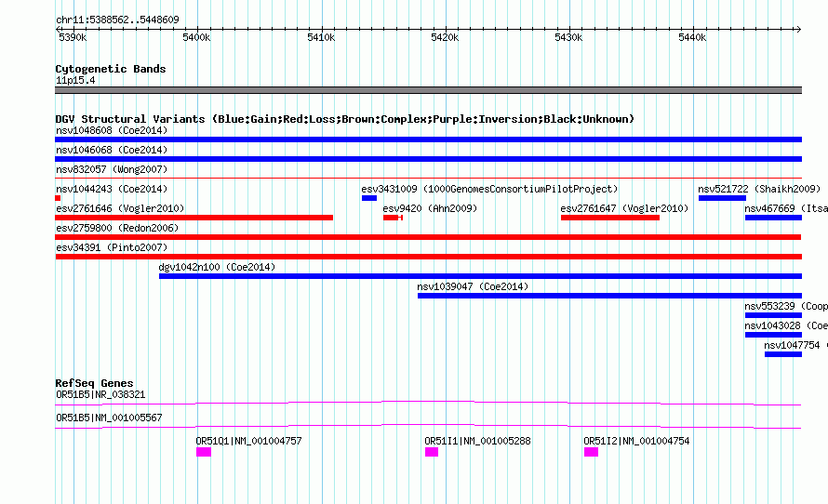Click the nsv1044243 (Coe2014) label
This screenshot has height=504, width=828.
point(112,189)
